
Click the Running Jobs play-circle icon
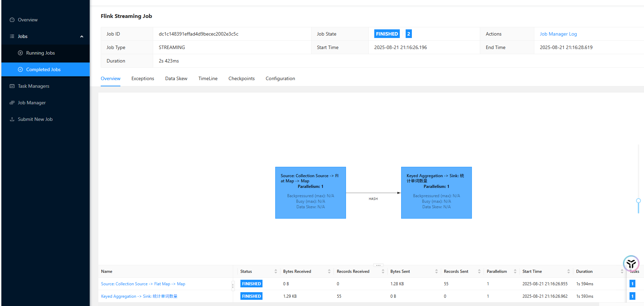click(20, 53)
